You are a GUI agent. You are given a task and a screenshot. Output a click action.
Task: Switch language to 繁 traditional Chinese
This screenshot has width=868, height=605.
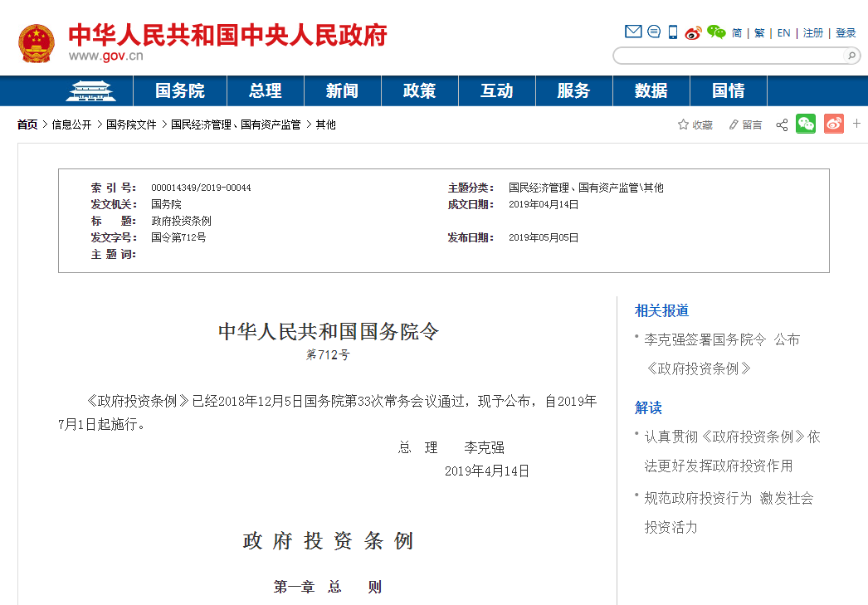[x=758, y=32]
